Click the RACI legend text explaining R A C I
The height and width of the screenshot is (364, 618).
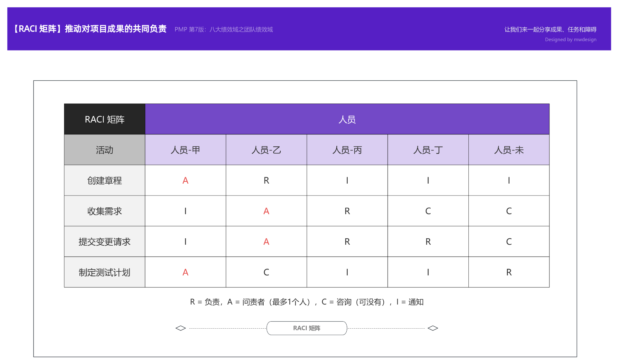coord(307,302)
